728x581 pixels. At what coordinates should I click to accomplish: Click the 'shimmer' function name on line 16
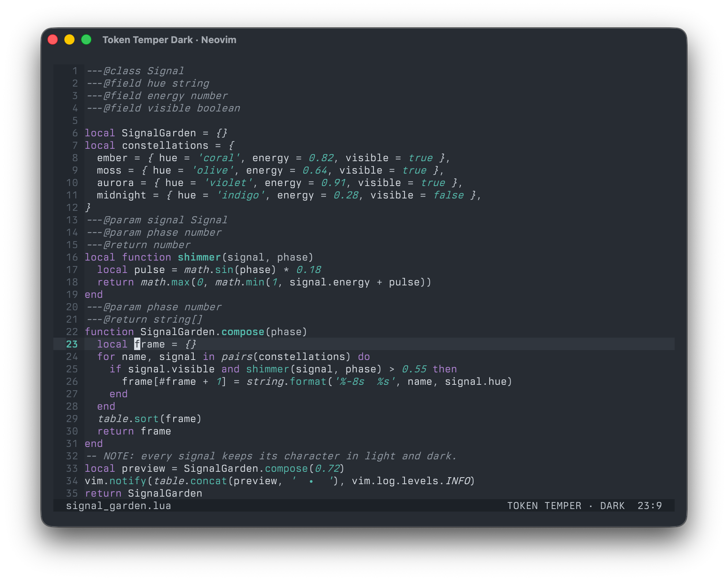[x=200, y=257]
